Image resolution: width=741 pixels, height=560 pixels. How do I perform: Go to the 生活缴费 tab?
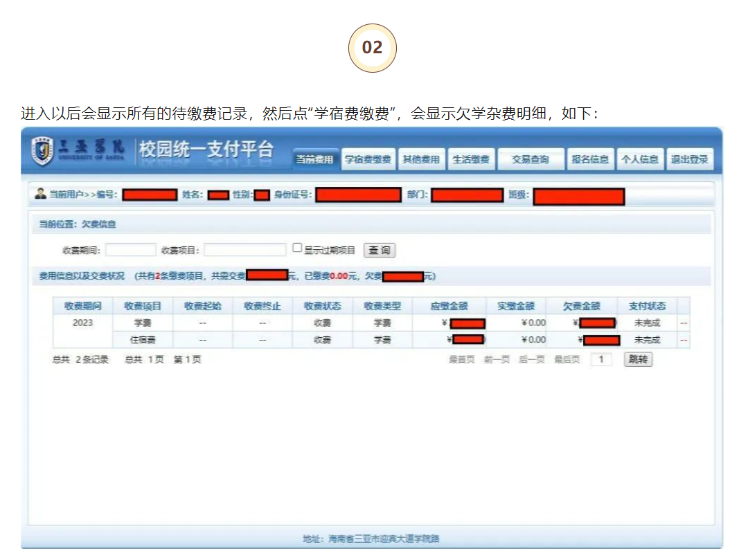(x=470, y=159)
